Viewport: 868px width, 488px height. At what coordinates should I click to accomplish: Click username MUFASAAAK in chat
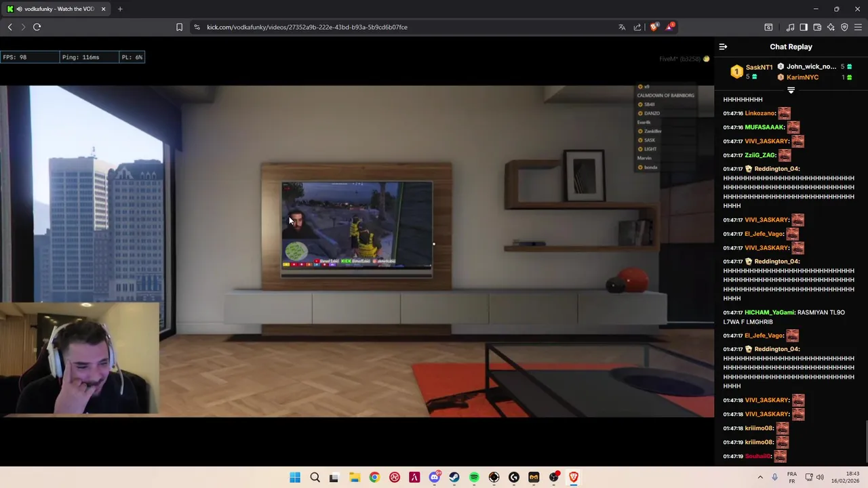point(764,127)
